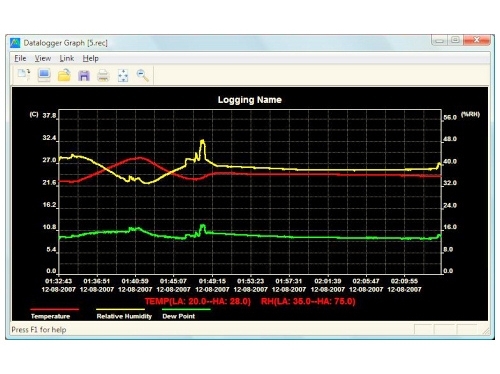Click the new document toolbar icon

point(24,75)
